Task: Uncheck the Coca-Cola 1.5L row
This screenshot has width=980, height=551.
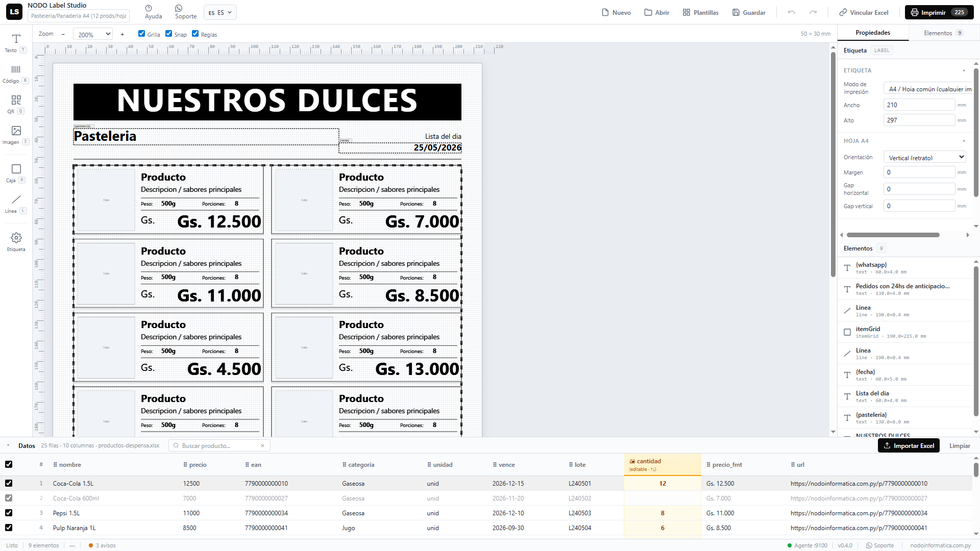Action: pos(9,483)
